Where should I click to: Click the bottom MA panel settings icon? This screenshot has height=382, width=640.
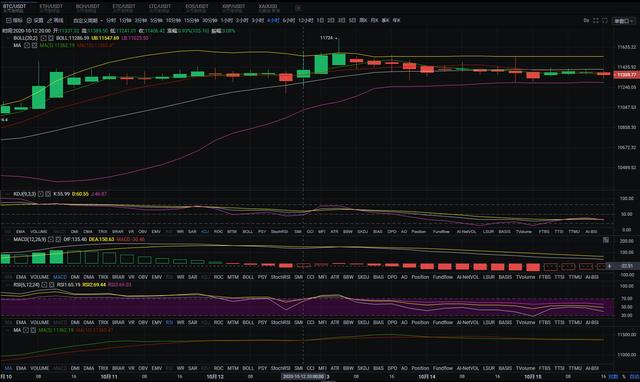pyautogui.click(x=27, y=330)
